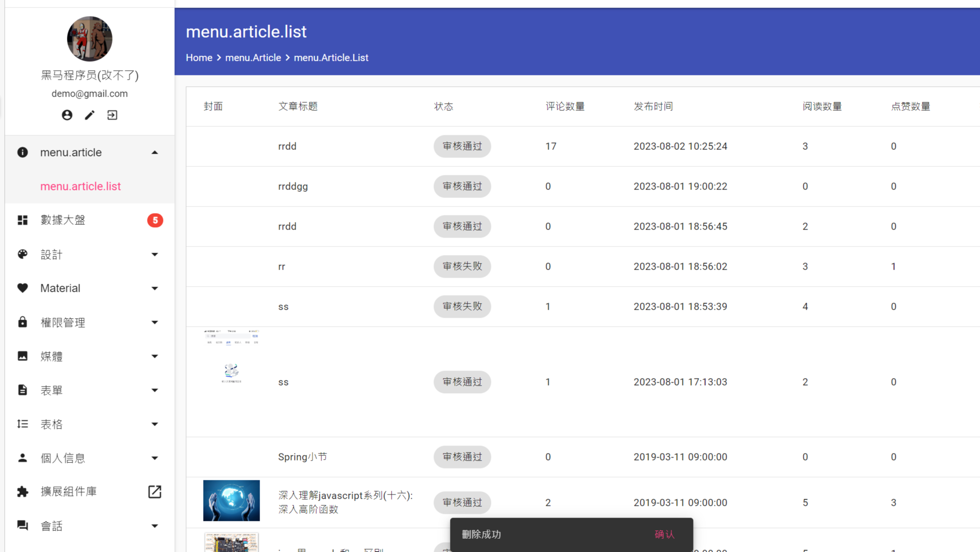Click the external link icon for 擴展組件庫
Viewport: 980px width, 552px height.
155,492
